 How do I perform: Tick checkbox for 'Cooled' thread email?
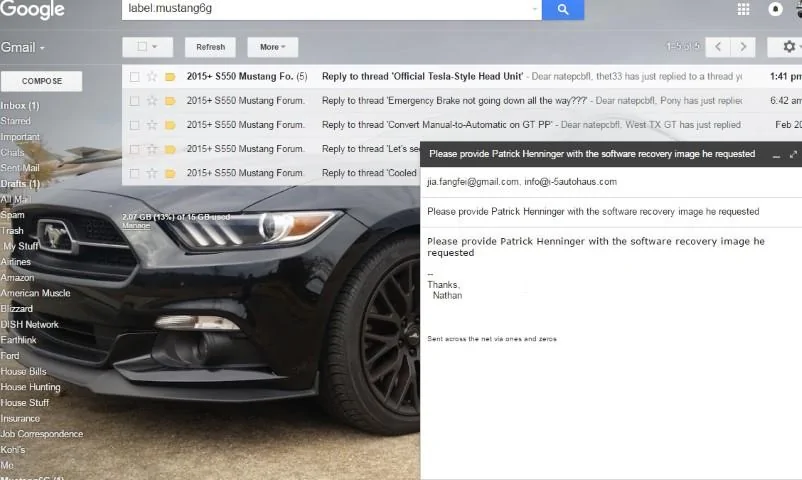coord(135,173)
